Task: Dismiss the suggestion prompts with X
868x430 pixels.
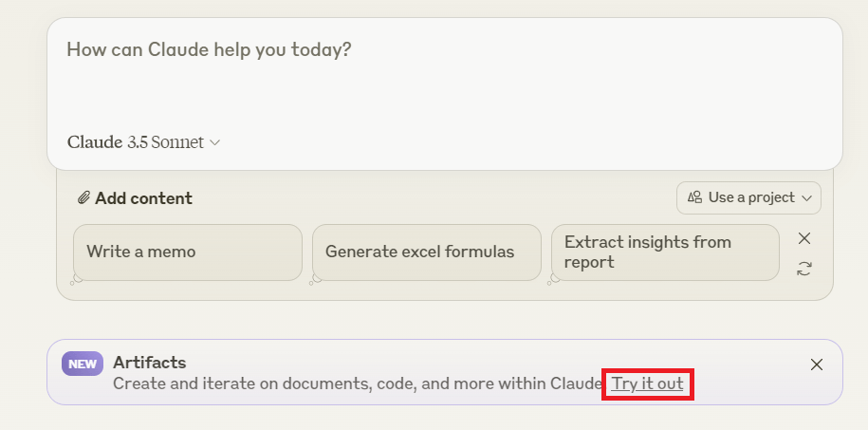Action: 804,238
